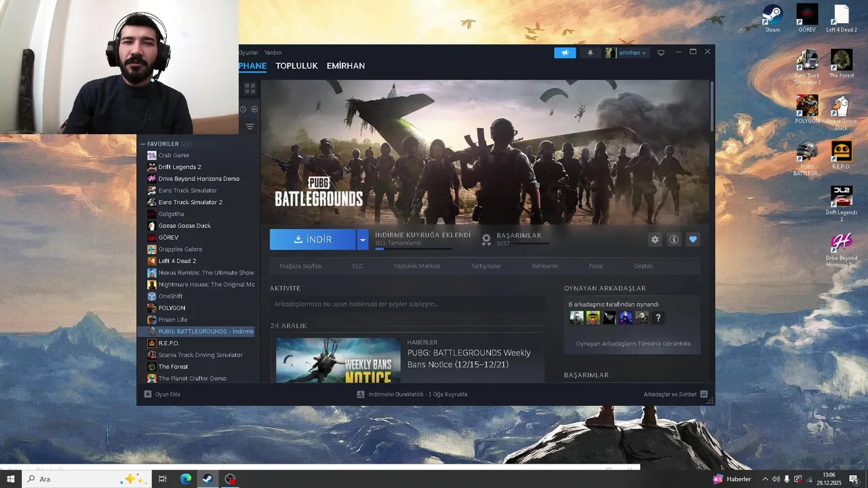Open the Windows Start menu
The height and width of the screenshot is (488, 868).
point(11,479)
